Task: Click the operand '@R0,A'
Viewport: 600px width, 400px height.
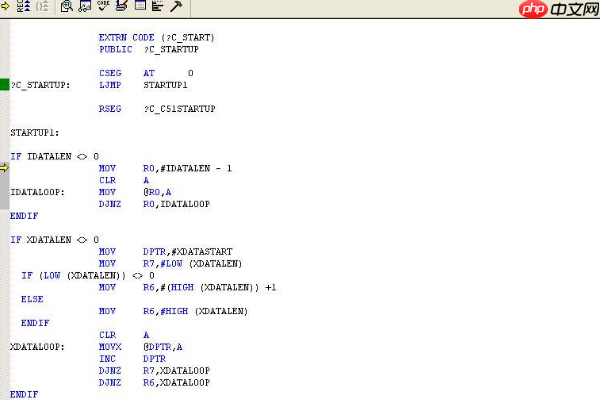Action: pos(157,192)
